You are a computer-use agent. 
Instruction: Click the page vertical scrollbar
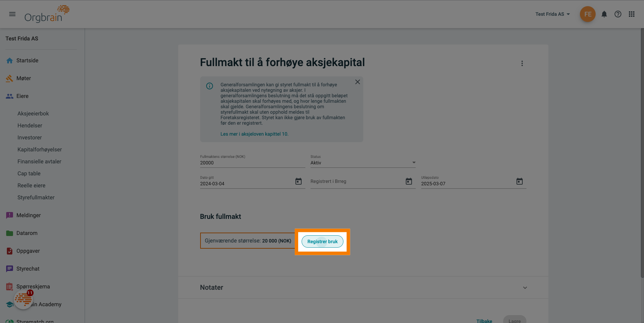coord(642,153)
